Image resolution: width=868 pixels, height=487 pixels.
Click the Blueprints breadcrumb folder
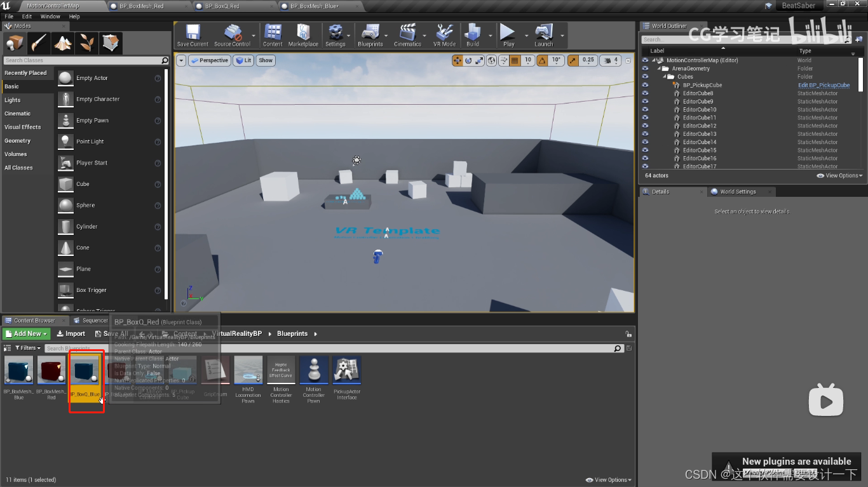(292, 333)
